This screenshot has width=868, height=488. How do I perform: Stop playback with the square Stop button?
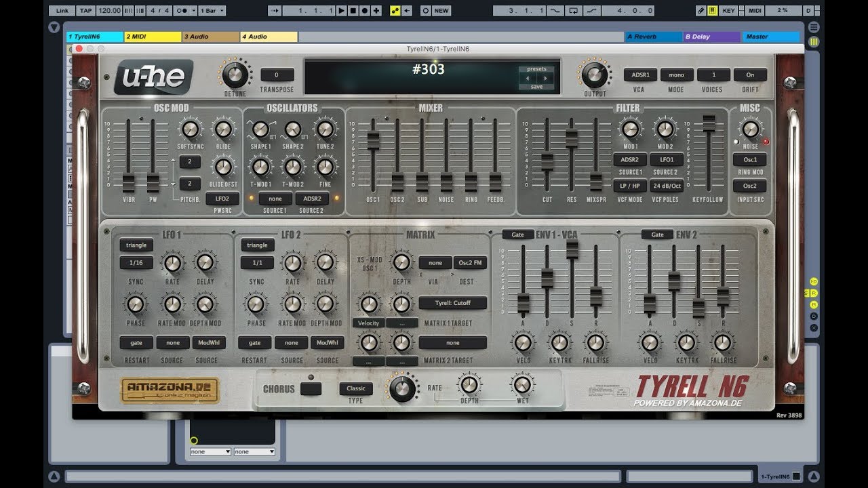pos(353,11)
